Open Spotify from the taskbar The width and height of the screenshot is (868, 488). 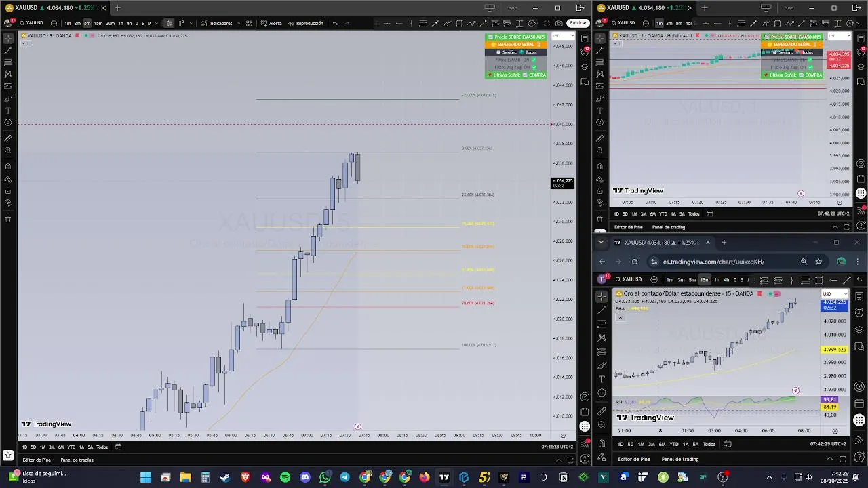(285, 477)
